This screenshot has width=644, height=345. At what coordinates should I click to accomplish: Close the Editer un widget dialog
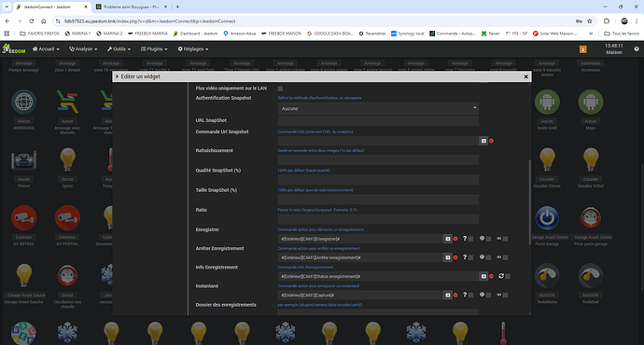pyautogui.click(x=525, y=76)
